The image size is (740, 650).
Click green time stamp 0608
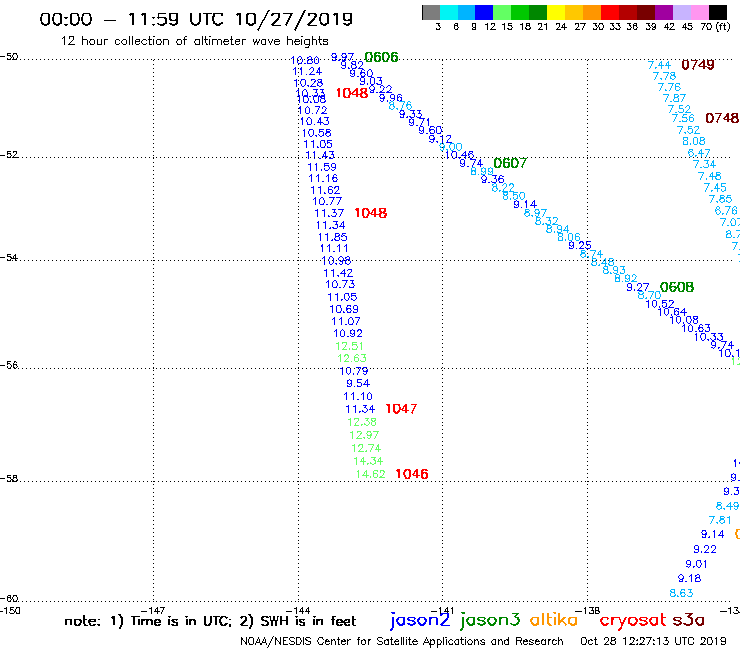click(x=677, y=287)
